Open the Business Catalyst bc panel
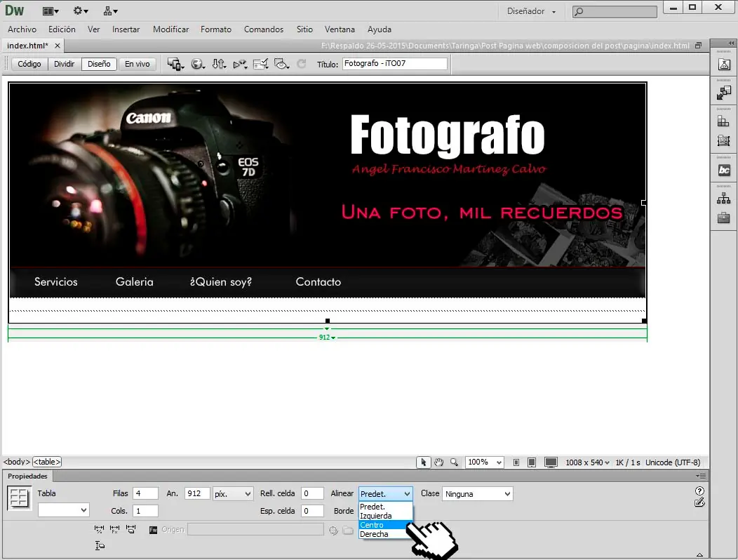This screenshot has width=738, height=560. (724, 170)
